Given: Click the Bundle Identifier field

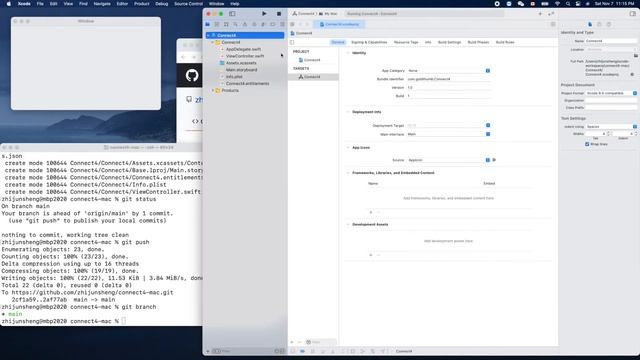Looking at the screenshot, I should [x=448, y=79].
